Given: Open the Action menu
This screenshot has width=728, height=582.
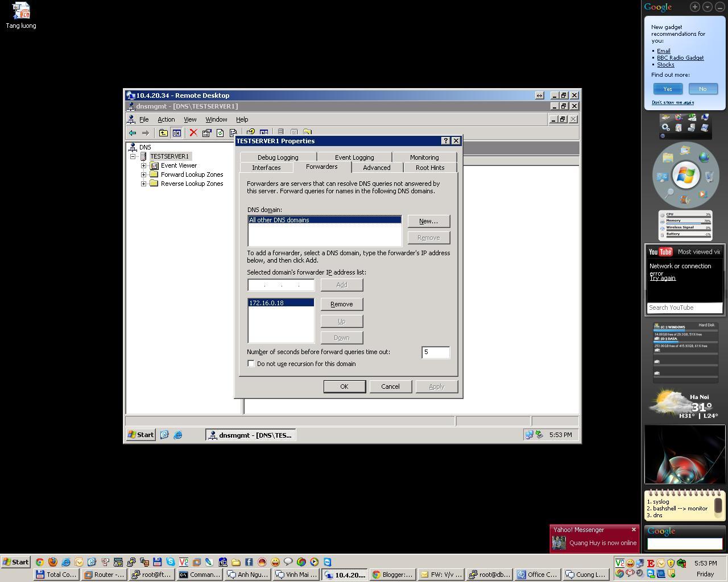Looking at the screenshot, I should pyautogui.click(x=166, y=119).
